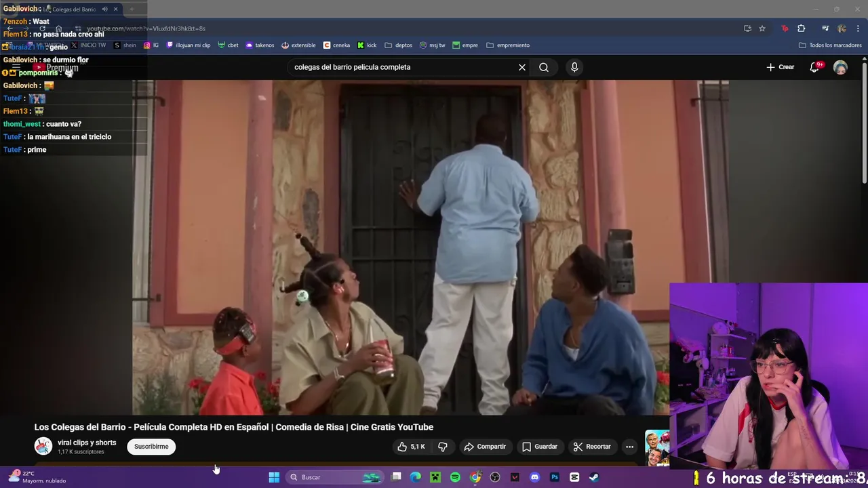Open the viral clips y shorts channel name
Viewport: 868px width, 488px height.
point(87,443)
